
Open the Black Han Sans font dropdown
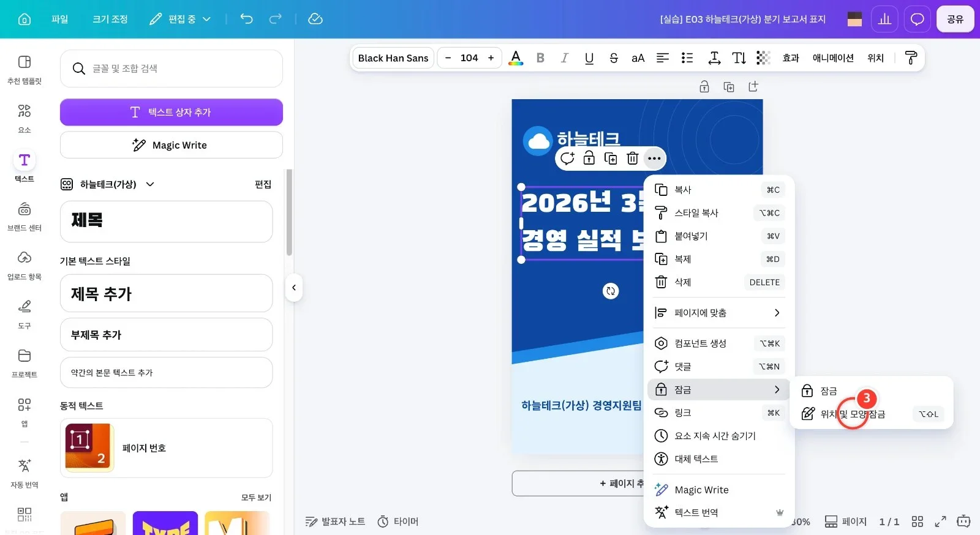393,58
